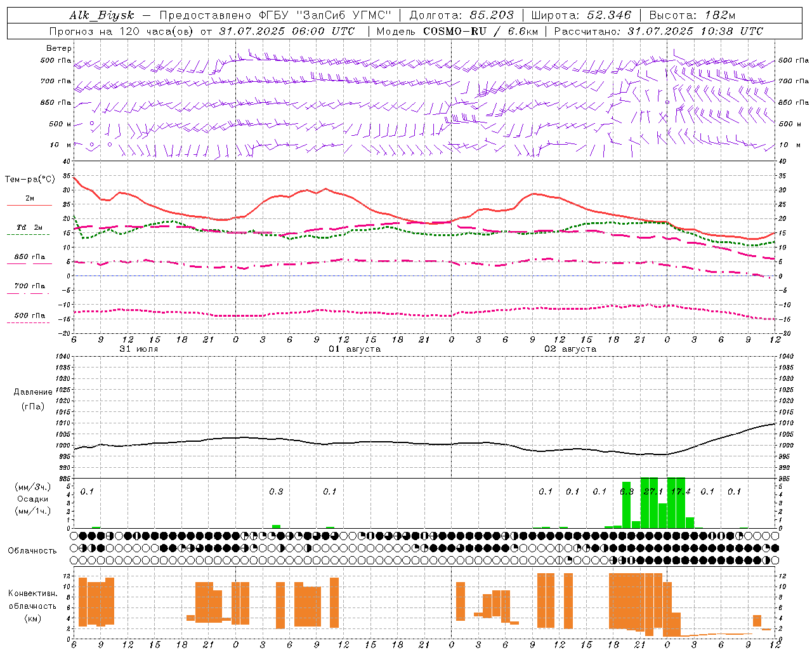Image resolution: width=812 pixels, height=650 pixels.
Task: Click the 'Ветер' wind panel label
Action: click(x=59, y=48)
